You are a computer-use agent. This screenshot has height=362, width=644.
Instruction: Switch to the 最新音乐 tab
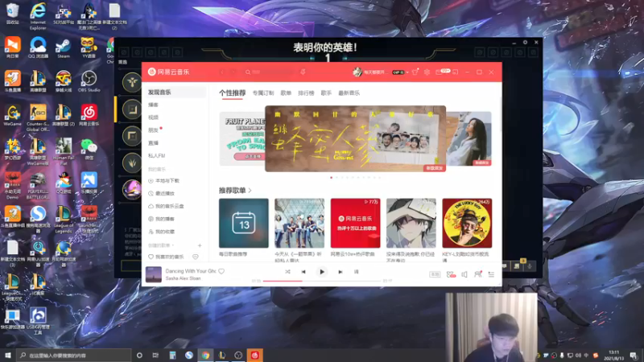click(349, 93)
